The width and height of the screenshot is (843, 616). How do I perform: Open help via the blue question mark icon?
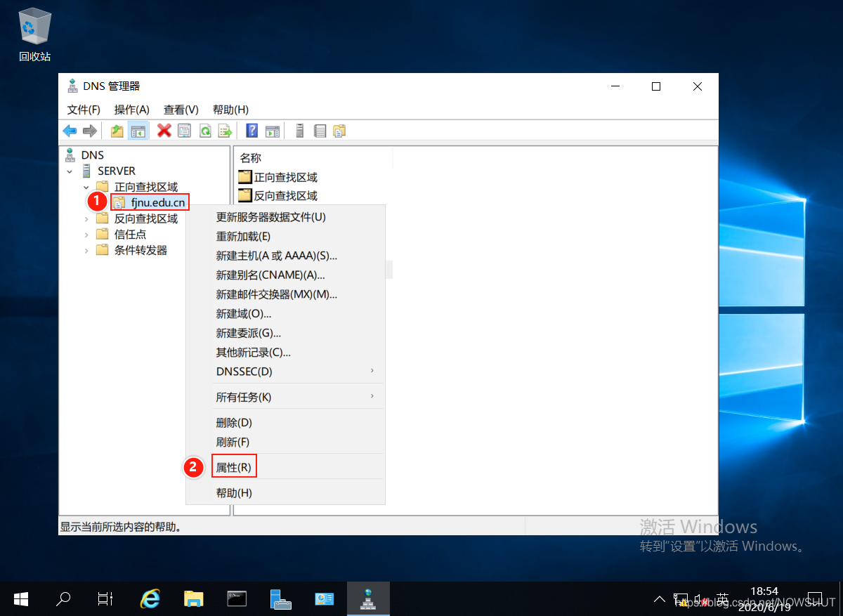251,131
